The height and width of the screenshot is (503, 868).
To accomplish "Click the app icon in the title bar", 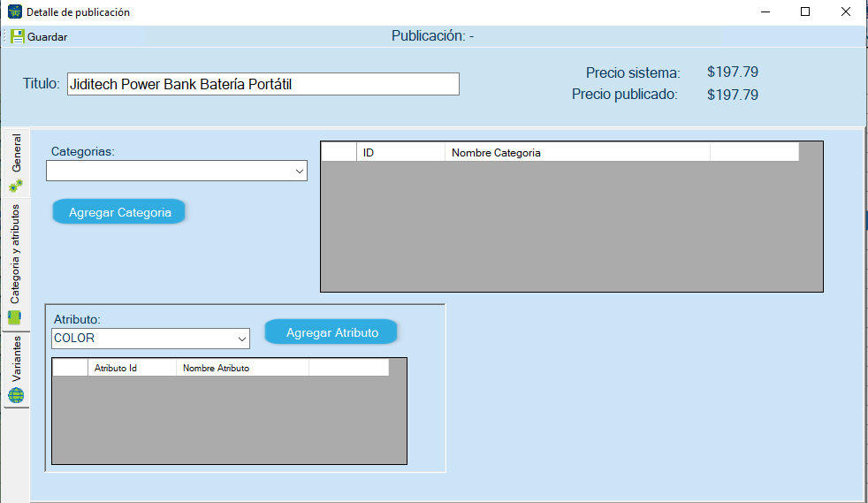I will point(15,11).
